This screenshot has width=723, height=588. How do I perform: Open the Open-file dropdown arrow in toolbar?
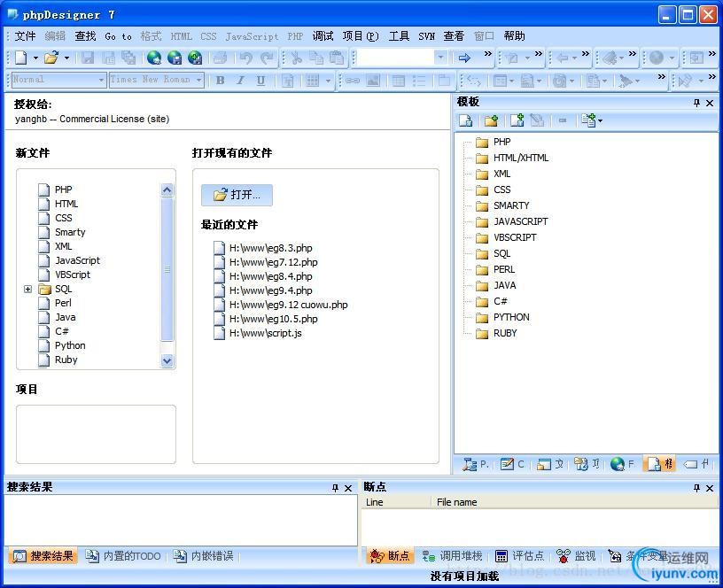[66, 58]
